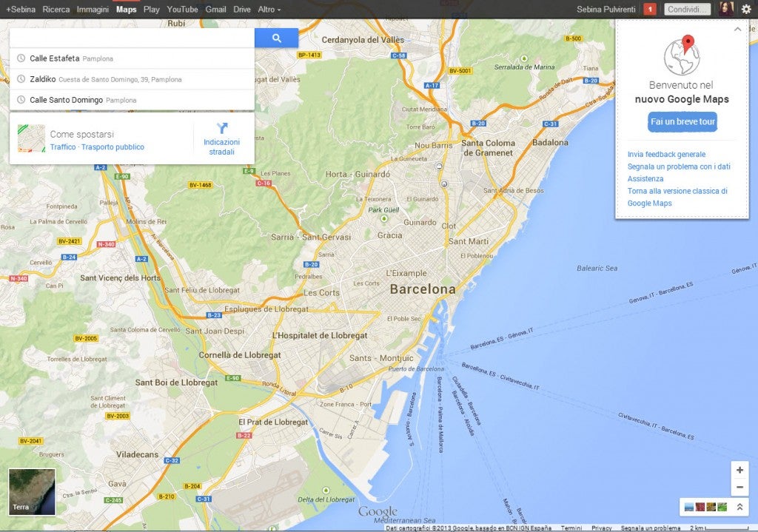Click the El Prat de Llobregat label
This screenshot has height=532, width=758.
273,422
